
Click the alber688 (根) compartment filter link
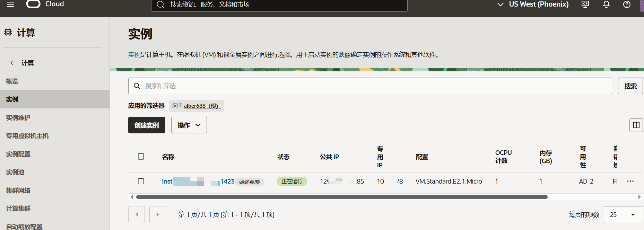tap(201, 106)
